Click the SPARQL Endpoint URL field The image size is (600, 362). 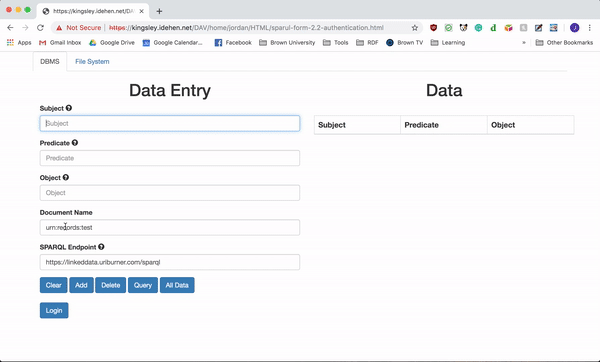click(x=170, y=262)
